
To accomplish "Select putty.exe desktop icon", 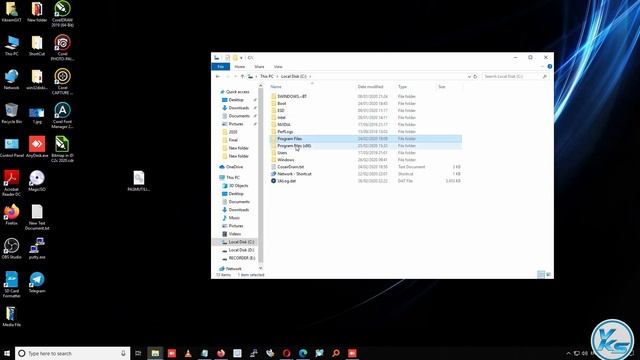I will tap(37, 249).
